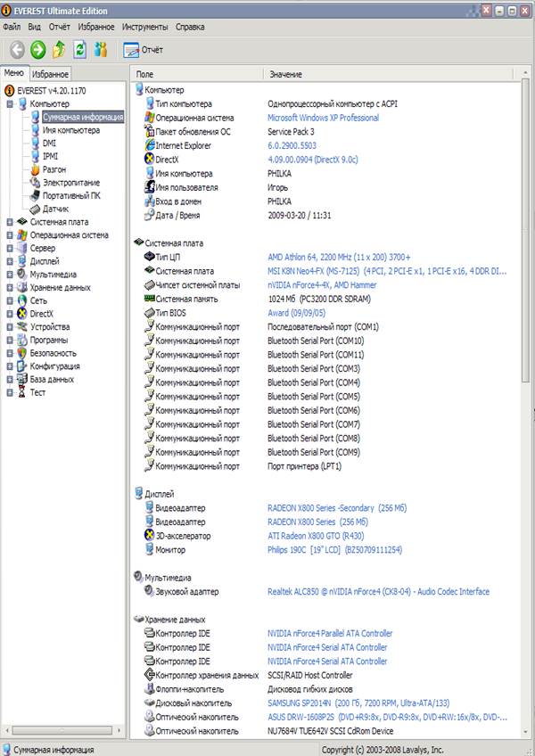
Task: Click the Поле column header
Action: [x=197, y=74]
